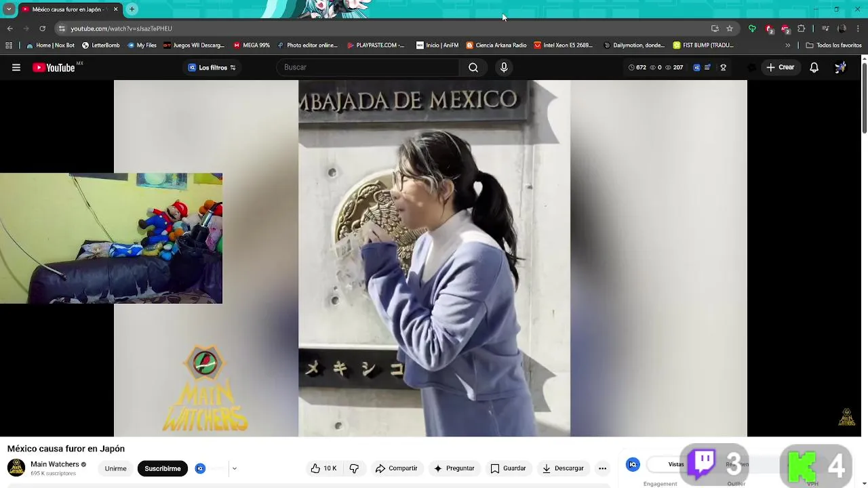Click the 207 views stat

[674, 67]
